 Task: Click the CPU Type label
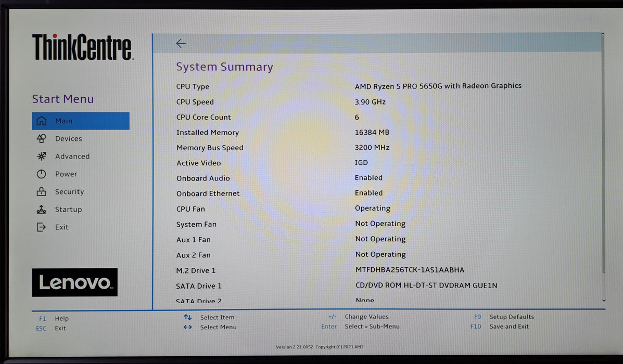click(193, 86)
